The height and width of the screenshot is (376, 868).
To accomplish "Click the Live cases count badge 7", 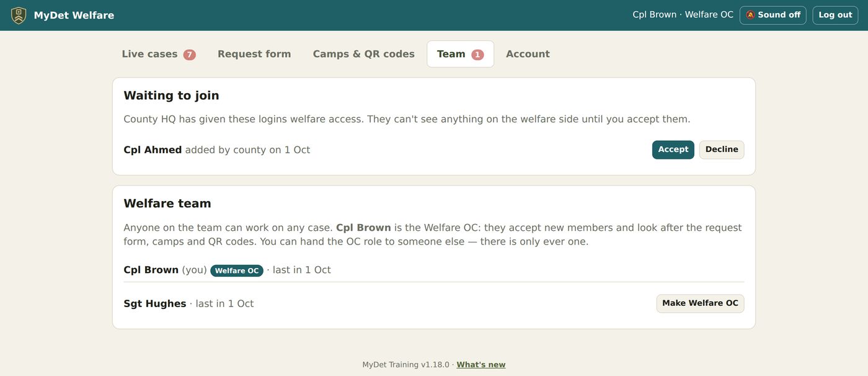I will coord(189,55).
